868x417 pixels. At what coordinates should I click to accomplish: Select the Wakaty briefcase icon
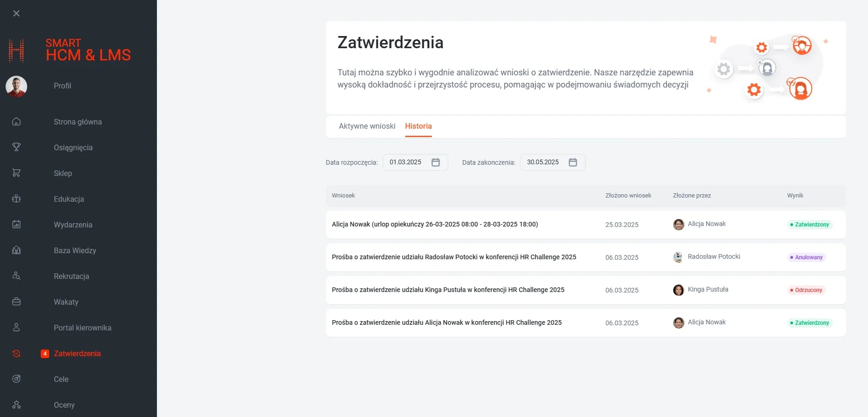point(16,302)
